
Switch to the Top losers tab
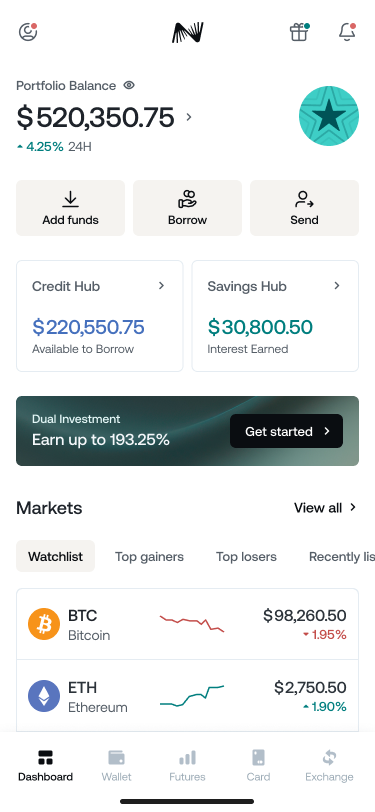coord(246,556)
